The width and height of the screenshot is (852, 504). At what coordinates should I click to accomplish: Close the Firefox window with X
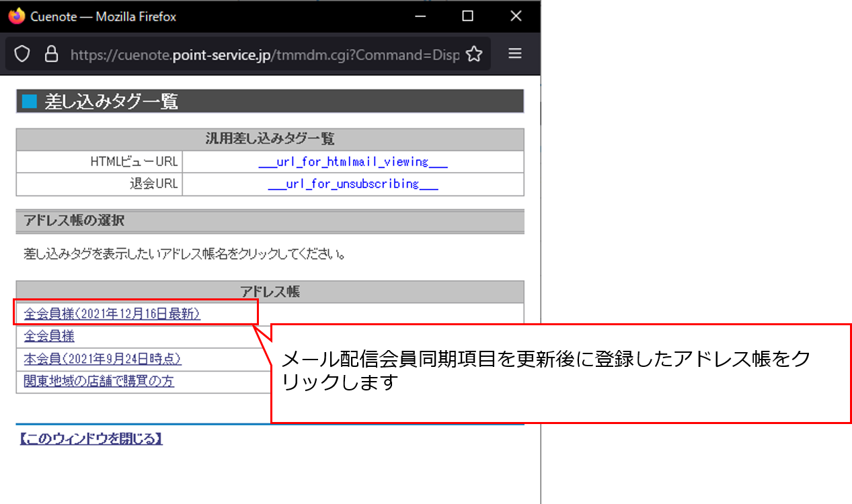coord(516,16)
